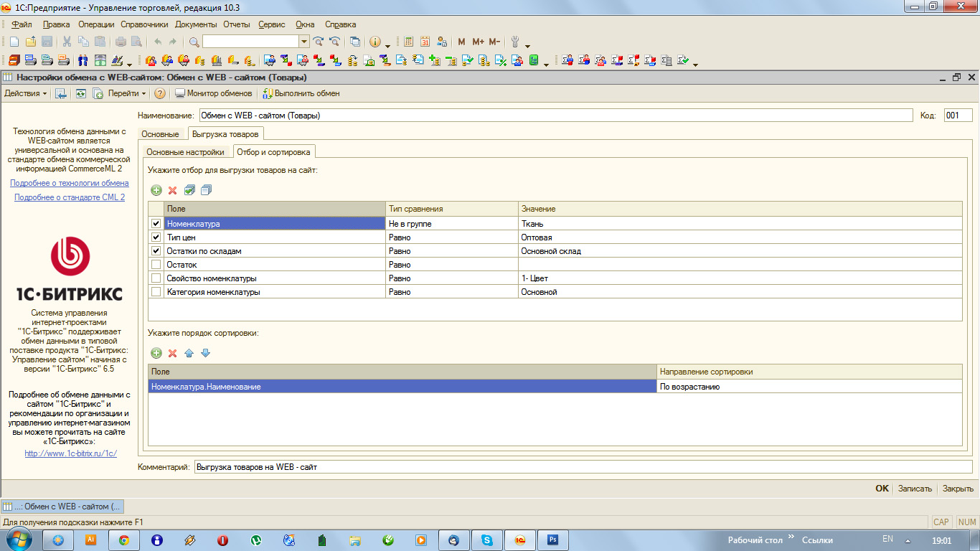The width and height of the screenshot is (980, 551).
Task: Switch to the Основные настройки tab
Action: (185, 152)
